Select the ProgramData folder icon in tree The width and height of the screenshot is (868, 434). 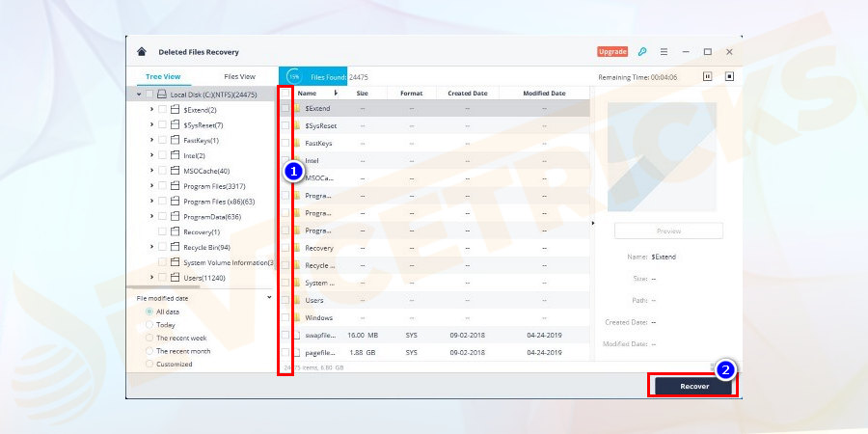click(175, 216)
